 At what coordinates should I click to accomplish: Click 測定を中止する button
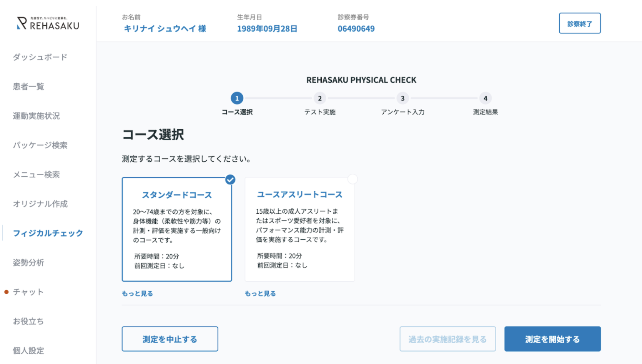click(x=170, y=339)
